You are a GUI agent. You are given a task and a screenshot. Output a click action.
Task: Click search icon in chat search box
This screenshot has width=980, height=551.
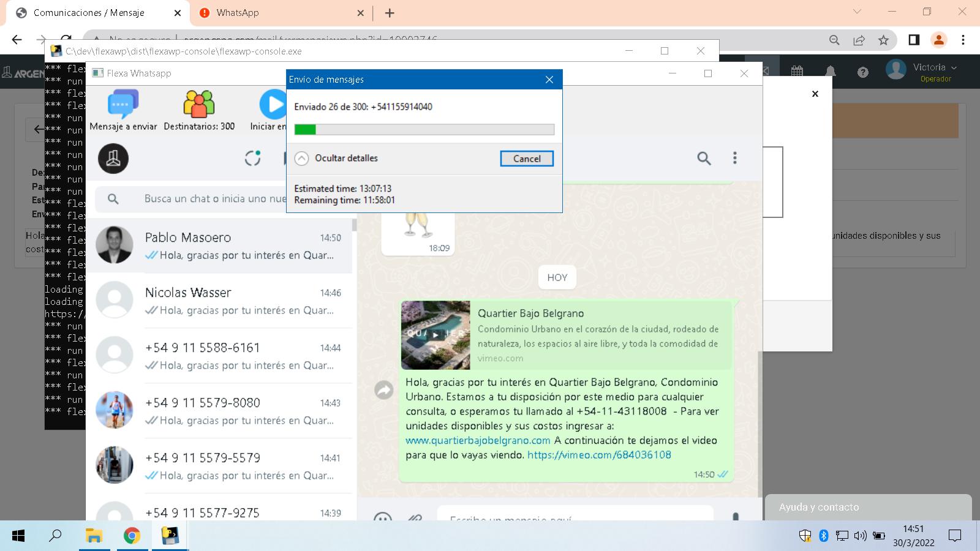113,199
